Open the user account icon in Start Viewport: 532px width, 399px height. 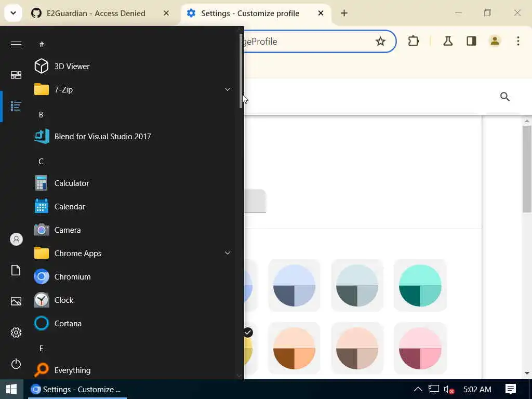pos(16,240)
